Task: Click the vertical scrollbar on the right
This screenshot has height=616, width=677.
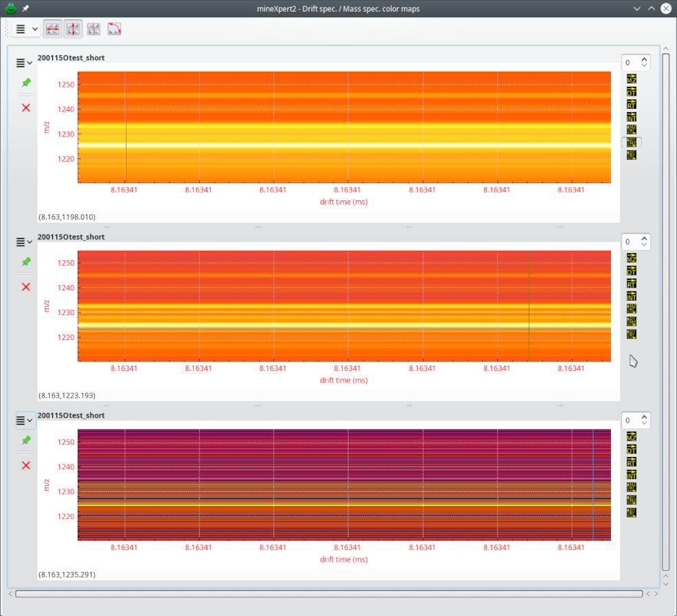Action: [666, 310]
